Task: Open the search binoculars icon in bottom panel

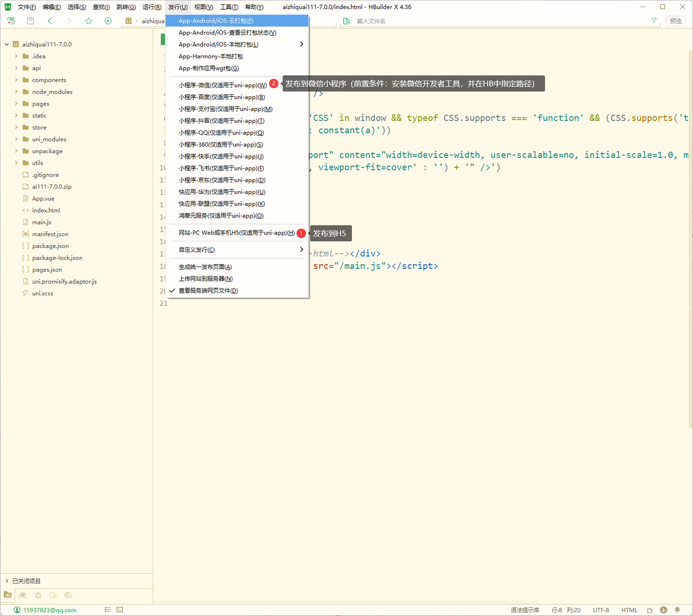Action: [23, 595]
